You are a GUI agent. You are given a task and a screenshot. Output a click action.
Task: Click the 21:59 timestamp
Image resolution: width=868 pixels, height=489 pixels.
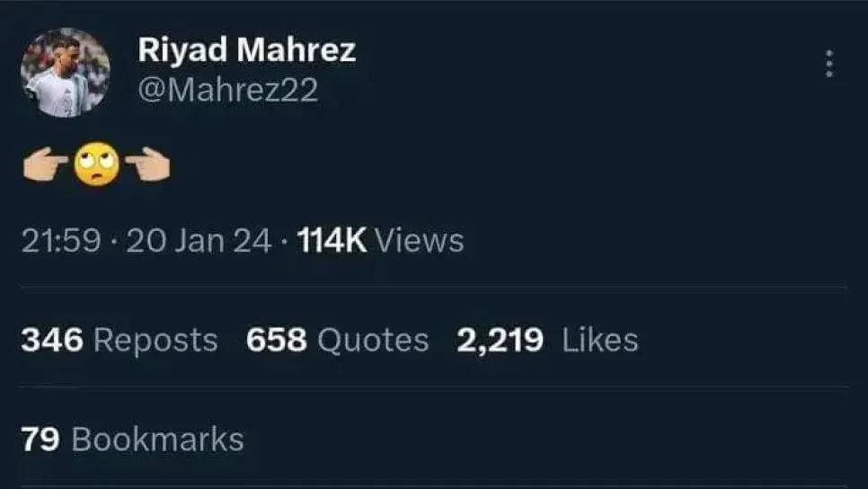click(61, 241)
